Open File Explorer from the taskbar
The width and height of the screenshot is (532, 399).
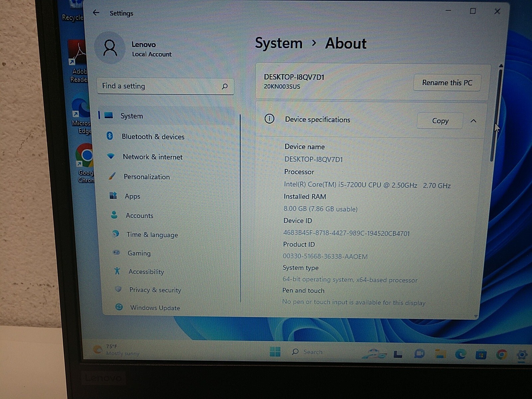440,354
